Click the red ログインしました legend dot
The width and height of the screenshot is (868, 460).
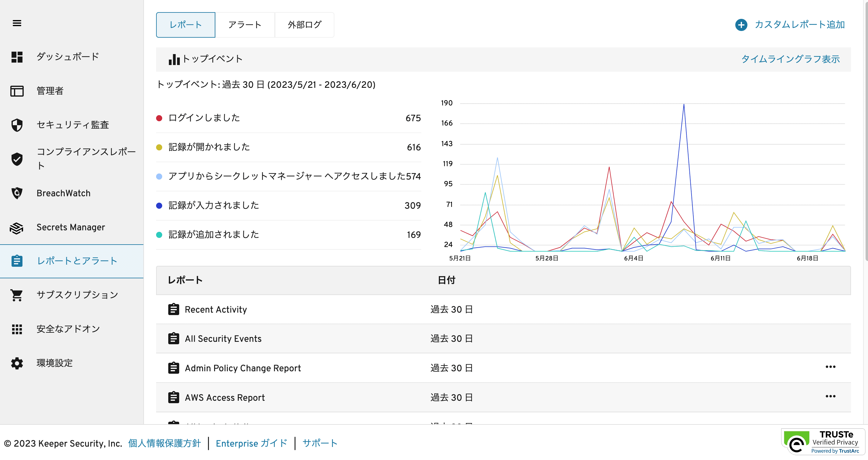coord(159,118)
